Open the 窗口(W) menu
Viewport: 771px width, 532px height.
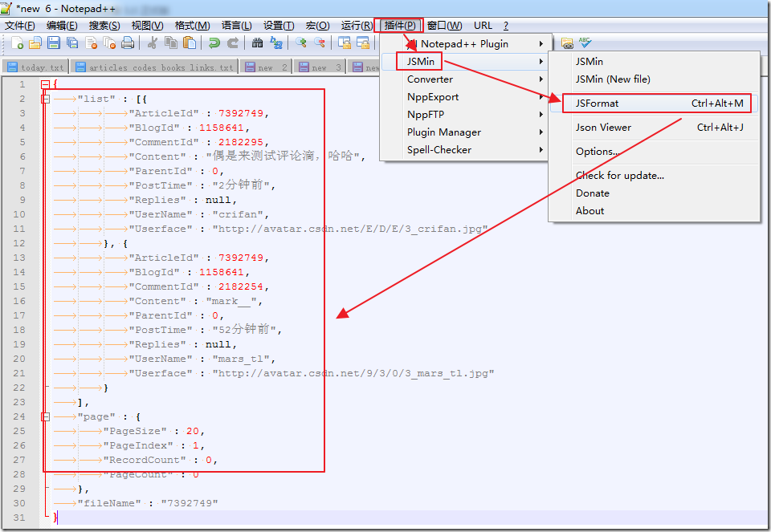point(444,26)
